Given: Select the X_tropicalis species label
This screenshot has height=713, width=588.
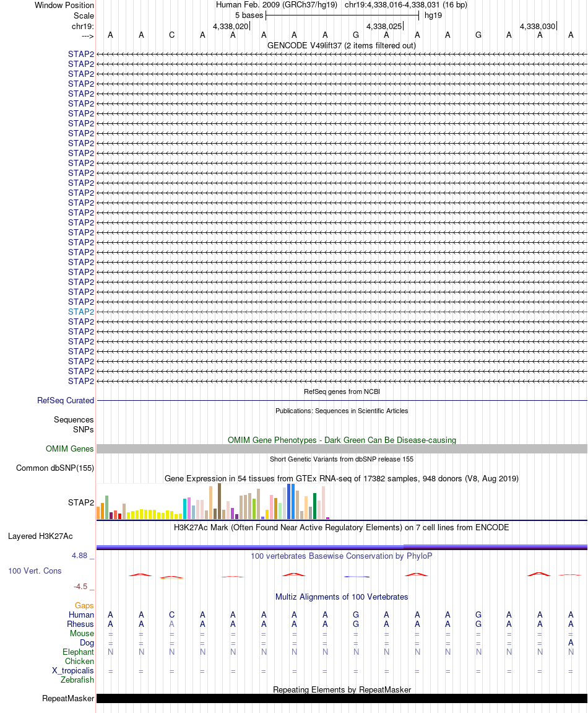Looking at the screenshot, I should 72,671.
